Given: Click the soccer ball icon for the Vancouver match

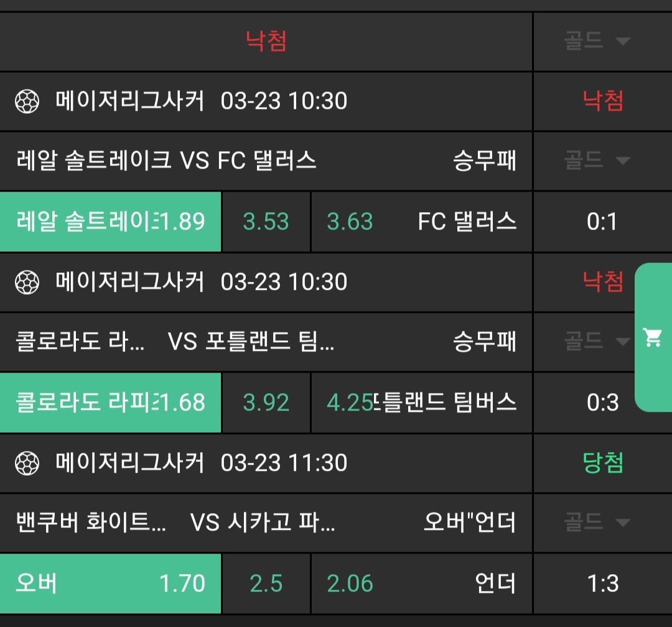Looking at the screenshot, I should (27, 463).
